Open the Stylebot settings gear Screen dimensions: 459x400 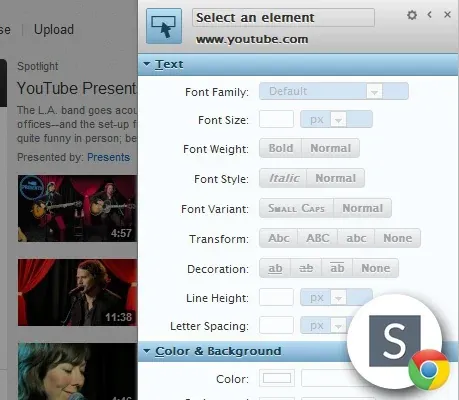pos(412,15)
